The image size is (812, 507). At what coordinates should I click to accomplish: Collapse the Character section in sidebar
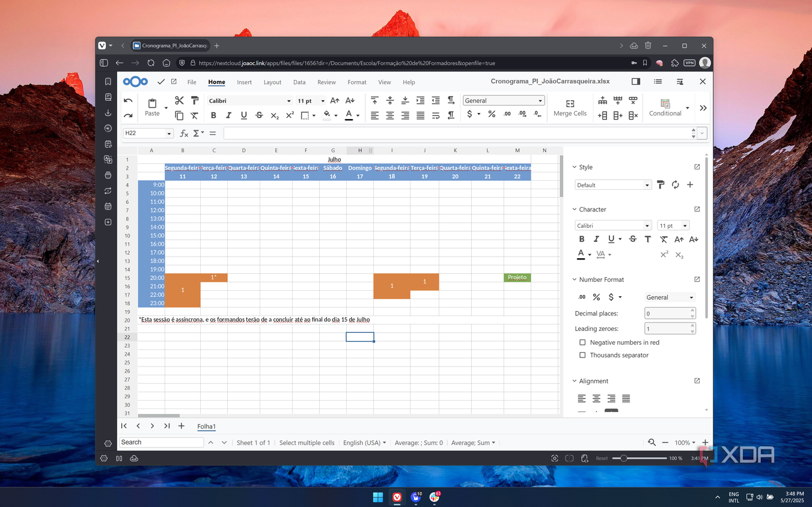click(575, 210)
